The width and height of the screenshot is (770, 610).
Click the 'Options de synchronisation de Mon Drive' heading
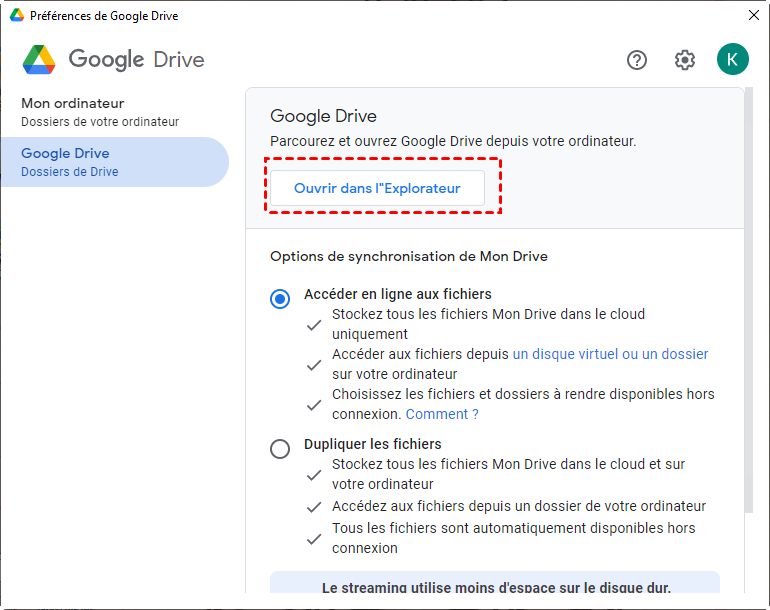tap(408, 256)
